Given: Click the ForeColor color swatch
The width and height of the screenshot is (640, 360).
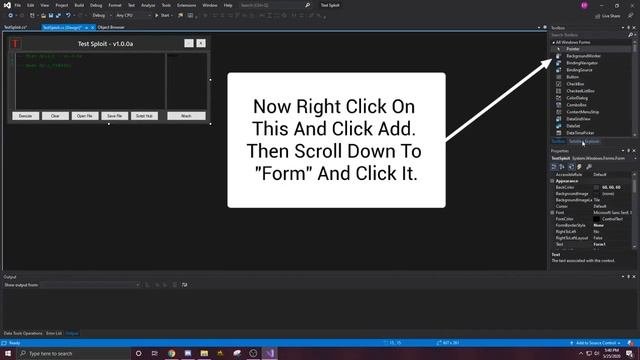Looking at the screenshot, I should [596, 219].
